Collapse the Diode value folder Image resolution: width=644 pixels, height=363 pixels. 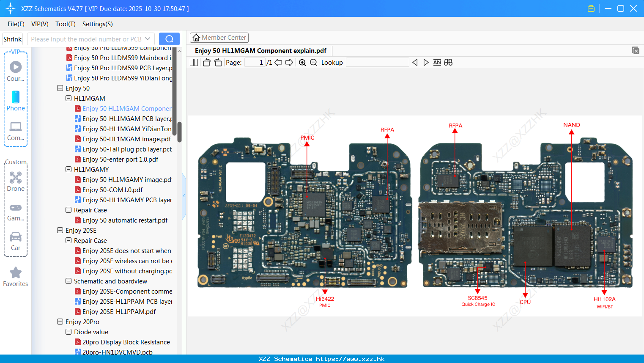tap(68, 332)
